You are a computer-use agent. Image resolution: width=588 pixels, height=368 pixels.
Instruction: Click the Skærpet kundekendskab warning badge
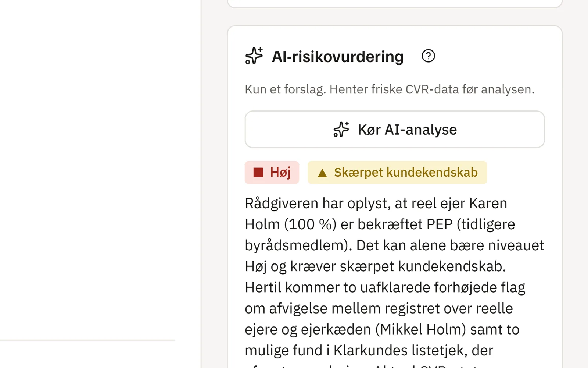tap(397, 172)
